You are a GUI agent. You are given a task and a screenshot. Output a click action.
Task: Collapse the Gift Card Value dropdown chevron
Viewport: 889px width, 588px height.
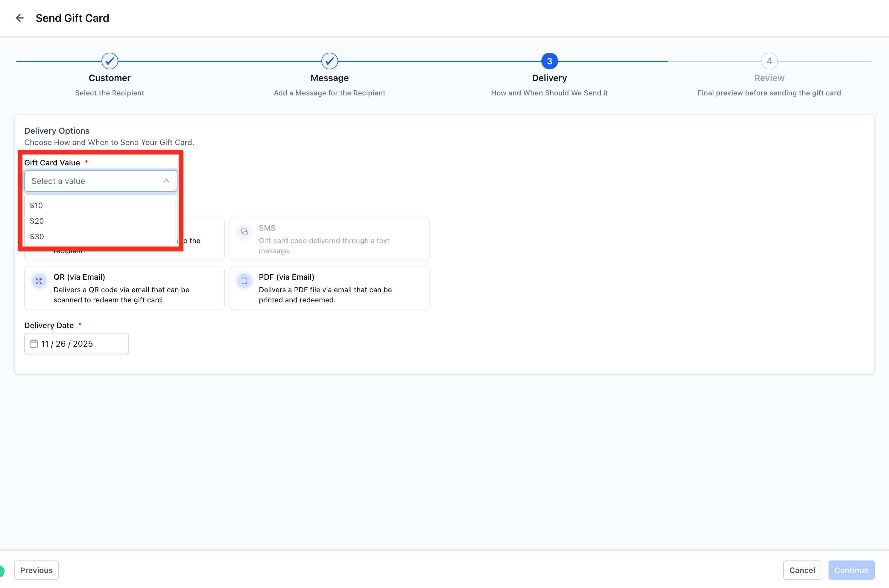pyautogui.click(x=166, y=181)
